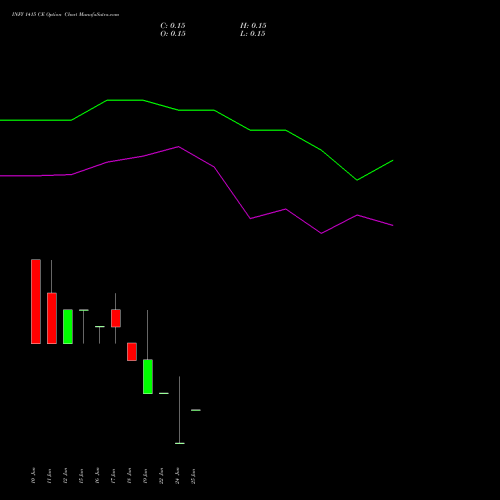The image size is (500, 500).
Task: Select the small red candle for 18 Jan
Action: coord(132,351)
